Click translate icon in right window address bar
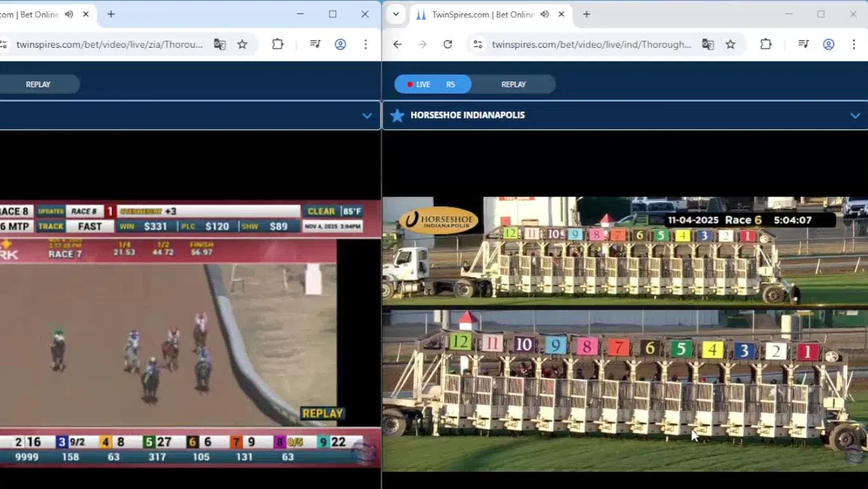The height and width of the screenshot is (489, 868). [708, 44]
